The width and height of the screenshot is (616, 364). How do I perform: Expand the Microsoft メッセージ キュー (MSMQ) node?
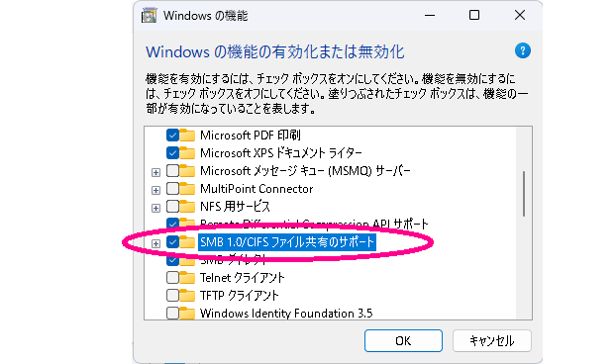155,172
